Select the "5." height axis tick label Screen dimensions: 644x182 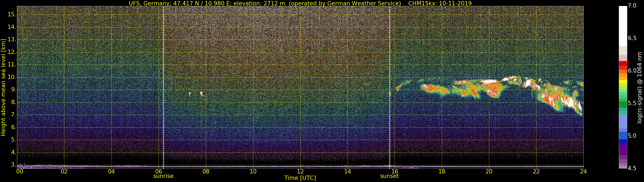tap(13, 140)
